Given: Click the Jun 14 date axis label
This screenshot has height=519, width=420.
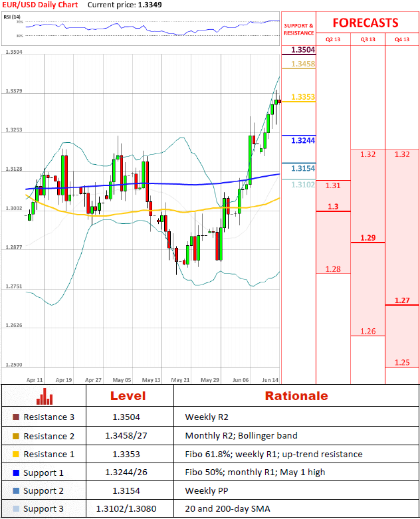Looking at the screenshot, I should [270, 380].
